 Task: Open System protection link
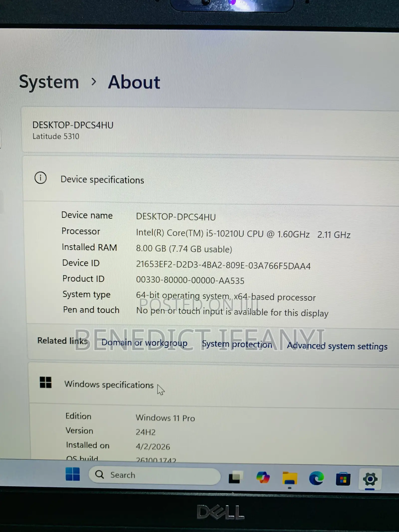click(x=237, y=344)
